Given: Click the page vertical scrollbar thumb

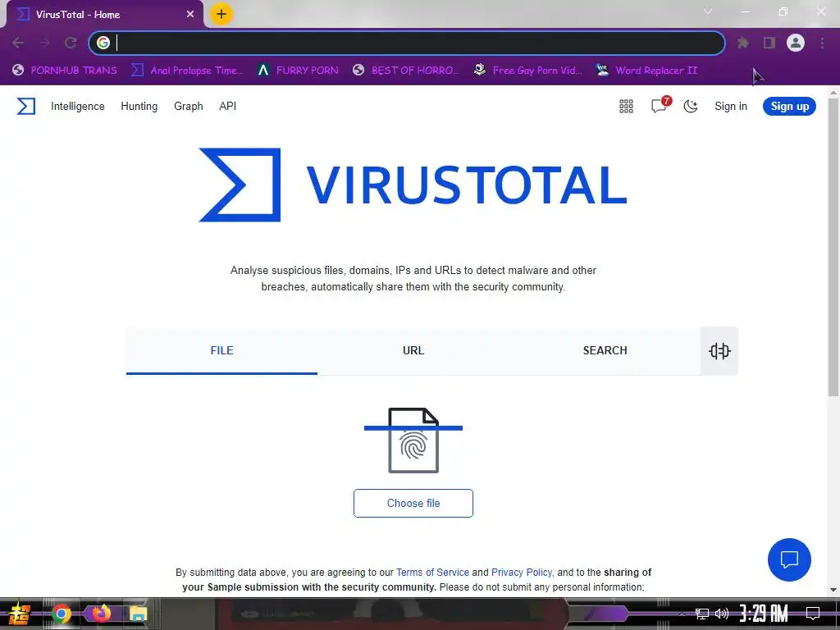Looking at the screenshot, I should tap(833, 248).
